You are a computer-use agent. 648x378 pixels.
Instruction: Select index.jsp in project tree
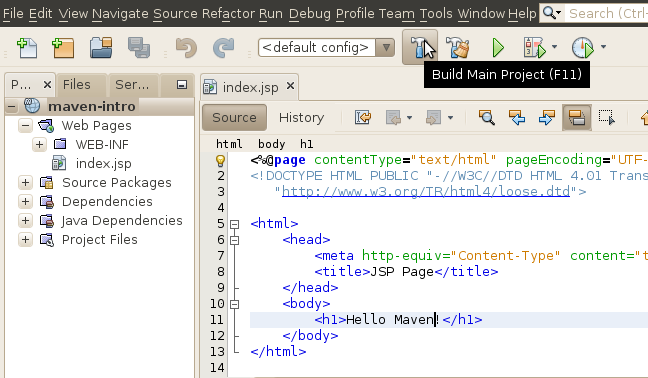[103, 164]
